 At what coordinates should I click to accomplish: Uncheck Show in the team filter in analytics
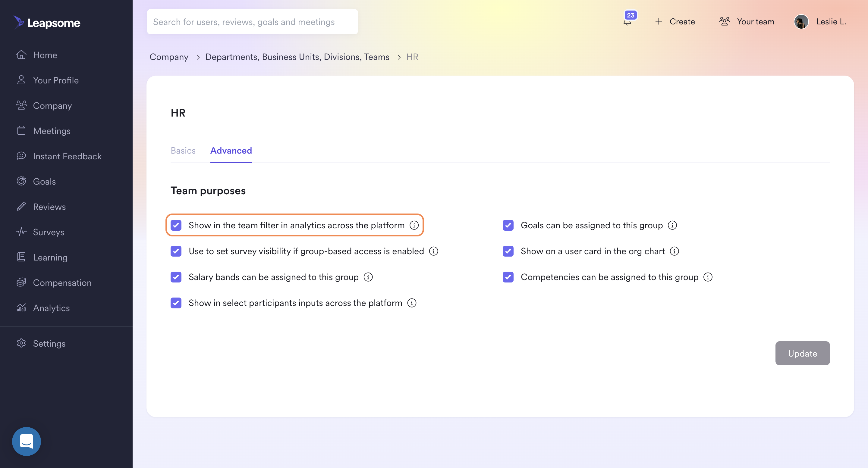pos(176,225)
